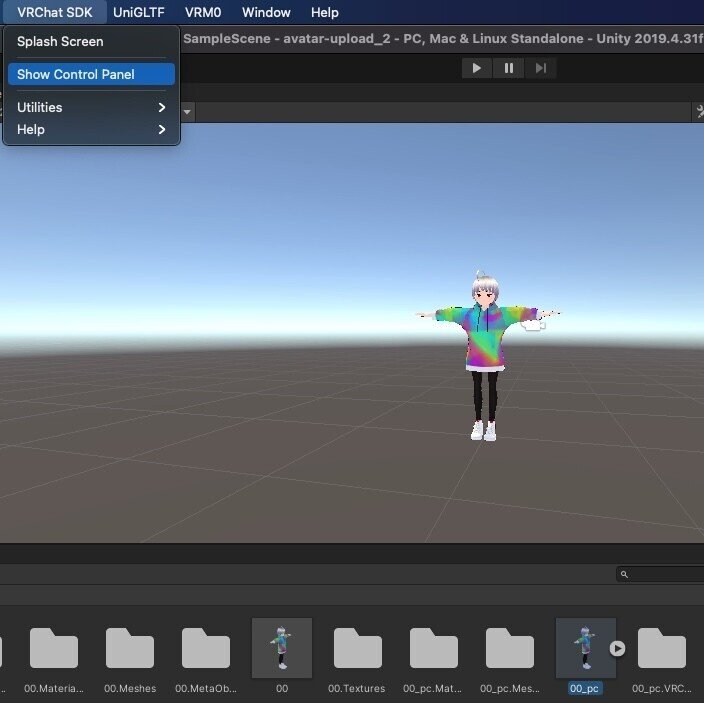Click the search magnifier icon
Viewport: 704px width, 703px height.
click(624, 574)
